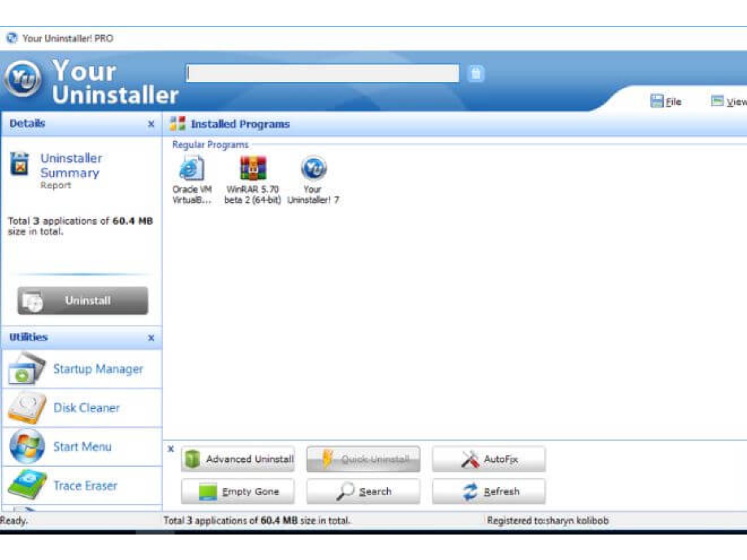The image size is (747, 560).
Task: Click the Refresh button
Action: pos(489,492)
